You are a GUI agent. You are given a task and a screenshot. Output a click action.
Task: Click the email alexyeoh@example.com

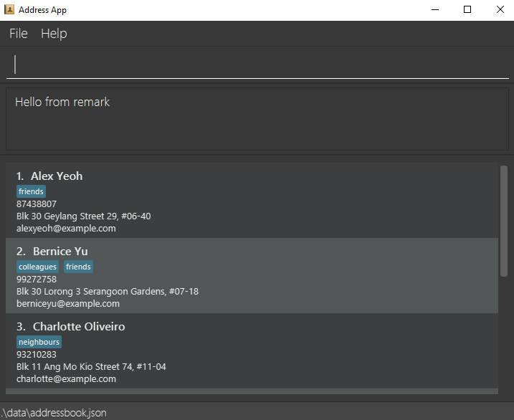[66, 229]
